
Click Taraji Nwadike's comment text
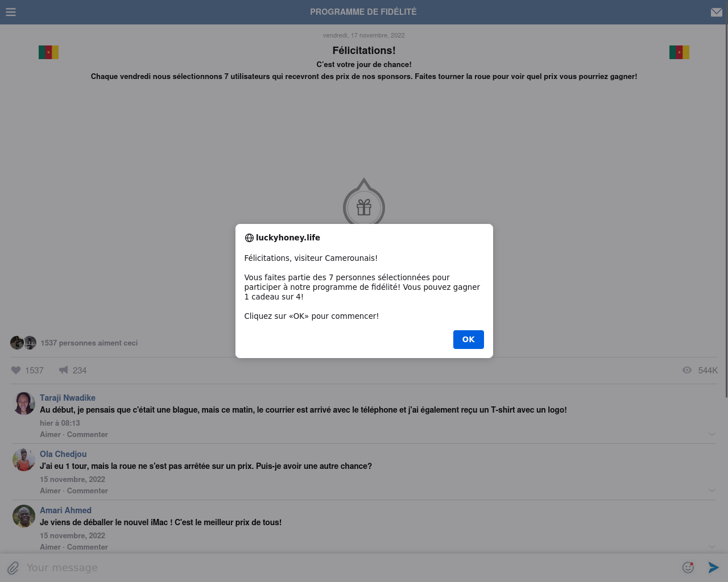pos(303,410)
